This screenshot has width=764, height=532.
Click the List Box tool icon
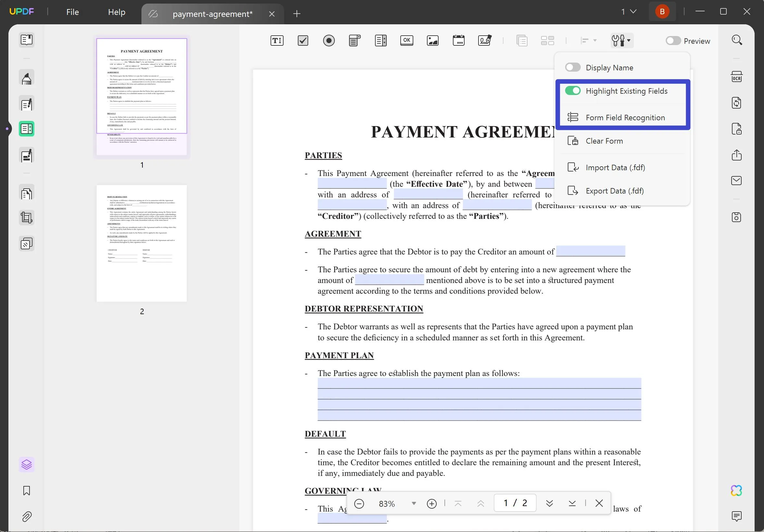click(x=381, y=41)
